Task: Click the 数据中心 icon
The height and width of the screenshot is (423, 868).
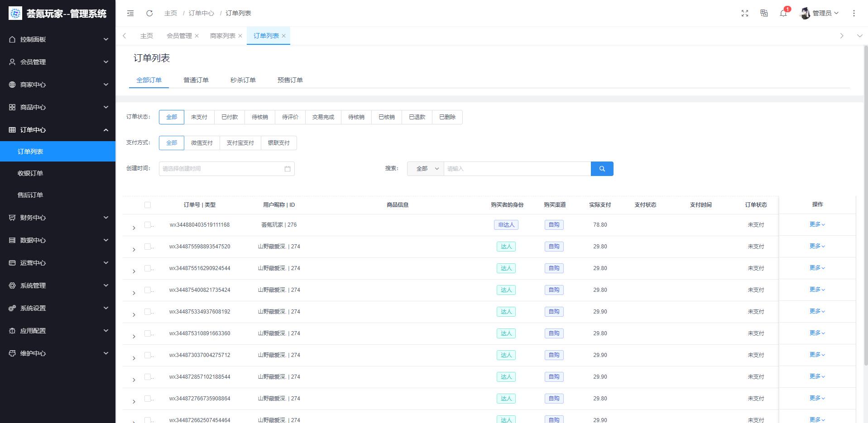Action: tap(12, 240)
